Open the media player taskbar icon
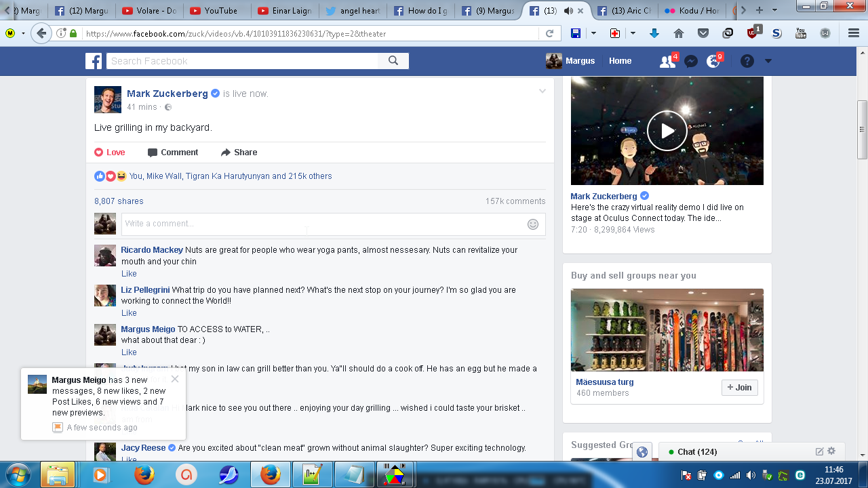Image resolution: width=868 pixels, height=488 pixels. pyautogui.click(x=100, y=475)
